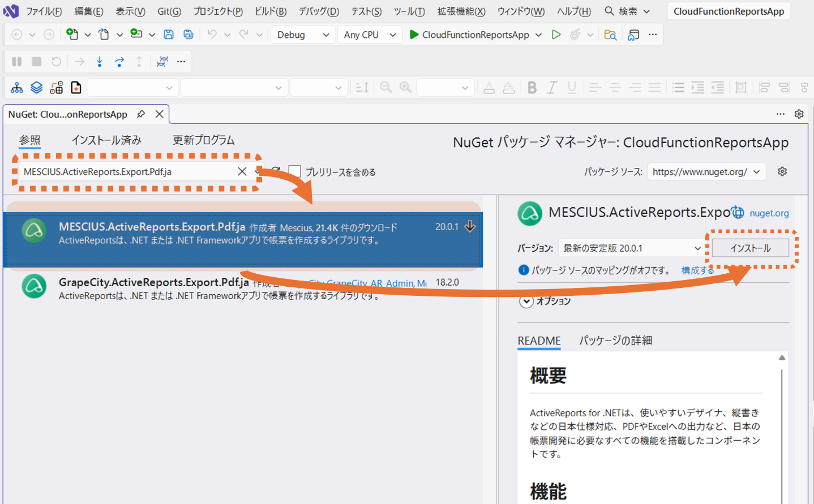
Task: Open the font size dropdown in format toolbar
Action: 319,88
